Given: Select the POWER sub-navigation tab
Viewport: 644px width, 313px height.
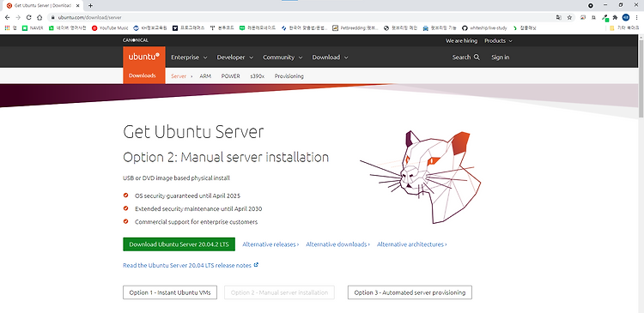Looking at the screenshot, I should [230, 75].
